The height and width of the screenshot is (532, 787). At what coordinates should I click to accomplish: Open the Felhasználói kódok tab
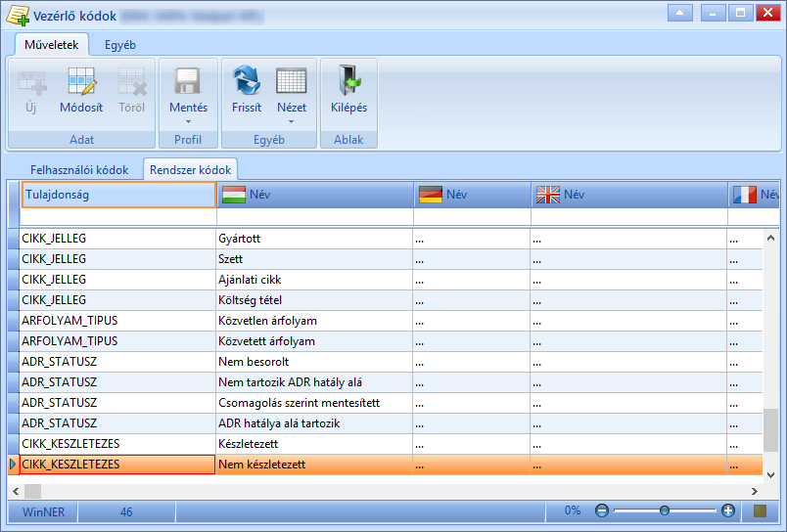tap(79, 170)
